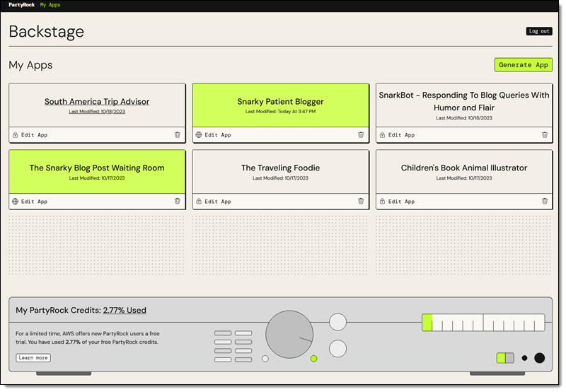
Task: Click the credits usage progress bar
Action: pyautogui.click(x=483, y=323)
